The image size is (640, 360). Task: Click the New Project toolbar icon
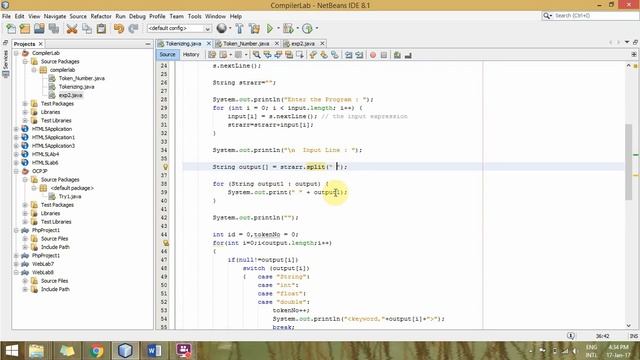coord(25,29)
